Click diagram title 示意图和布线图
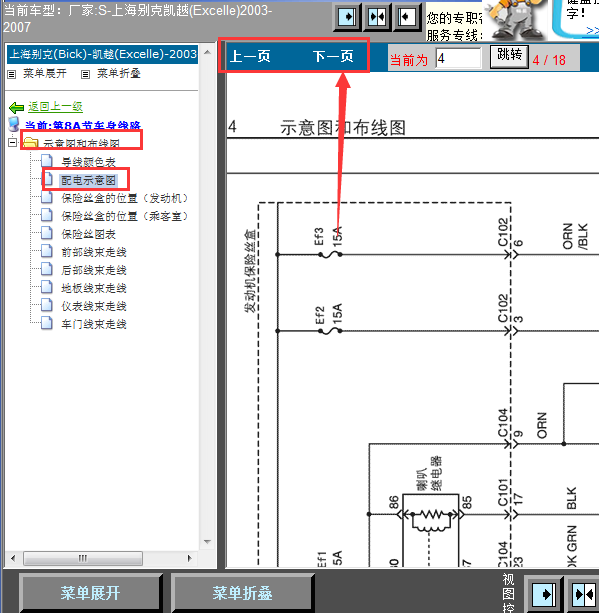 343,128
